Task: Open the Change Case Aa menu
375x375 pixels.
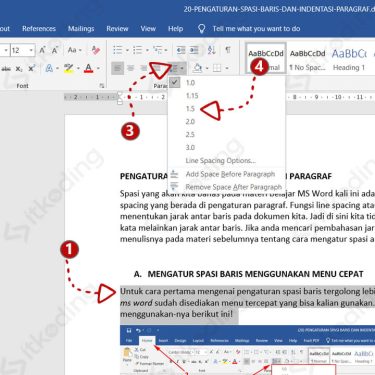Action: [x=74, y=50]
